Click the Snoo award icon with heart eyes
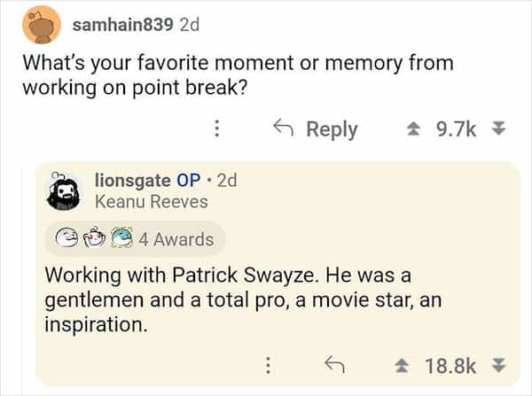The height and width of the screenshot is (396, 532). click(94, 239)
